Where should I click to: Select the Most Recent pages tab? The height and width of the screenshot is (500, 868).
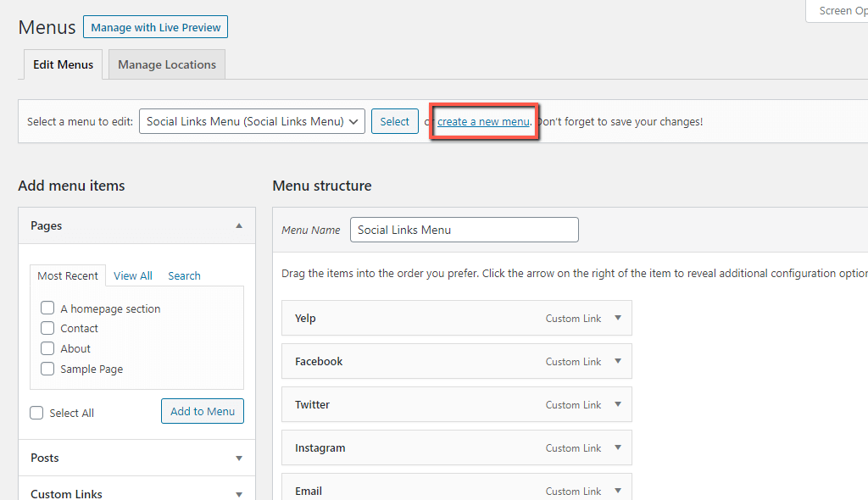(68, 275)
